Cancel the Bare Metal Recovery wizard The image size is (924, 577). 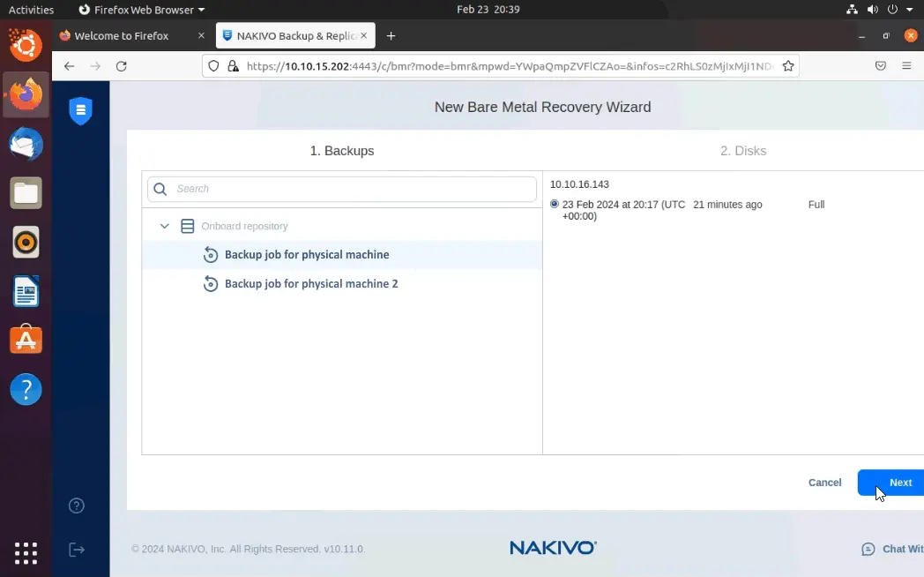[824, 483]
